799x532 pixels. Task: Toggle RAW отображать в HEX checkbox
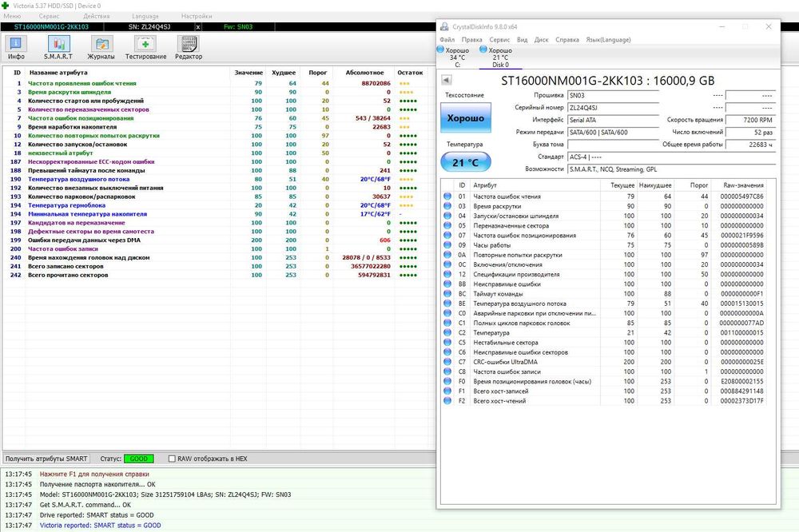click(x=172, y=459)
